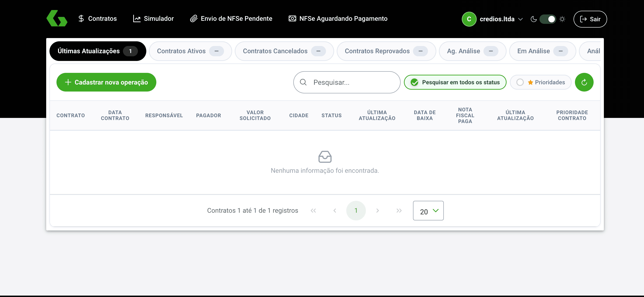644x297 pixels.
Task: Click the green C user avatar
Action: pos(469,19)
